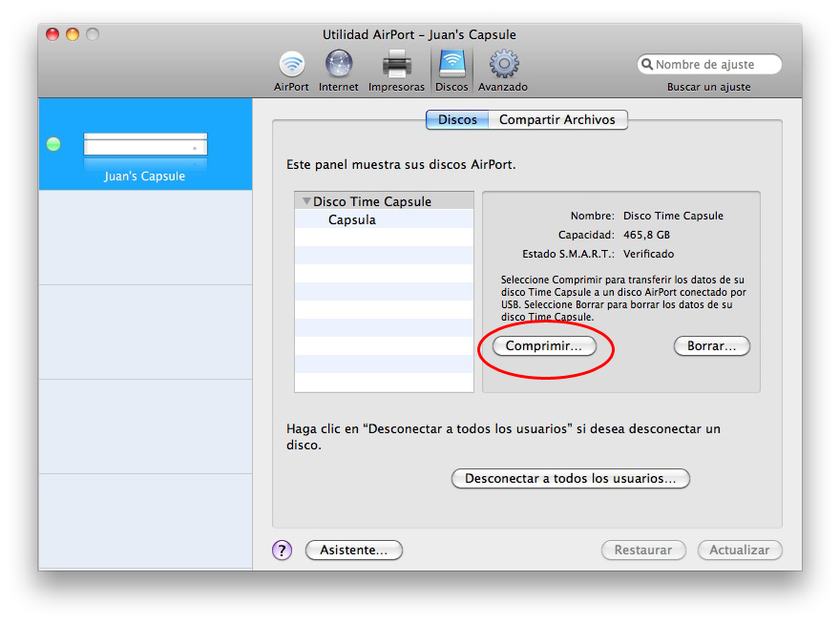Open the Asistente... button

coord(353,550)
